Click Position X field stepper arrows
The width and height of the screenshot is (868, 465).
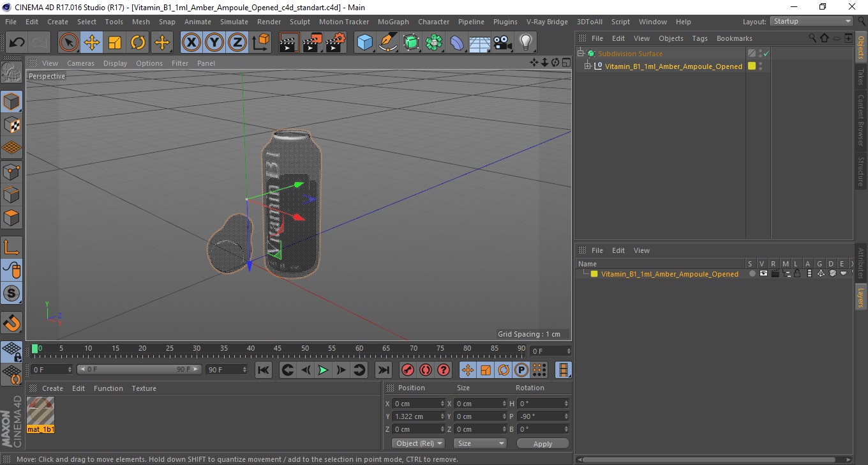click(x=442, y=404)
